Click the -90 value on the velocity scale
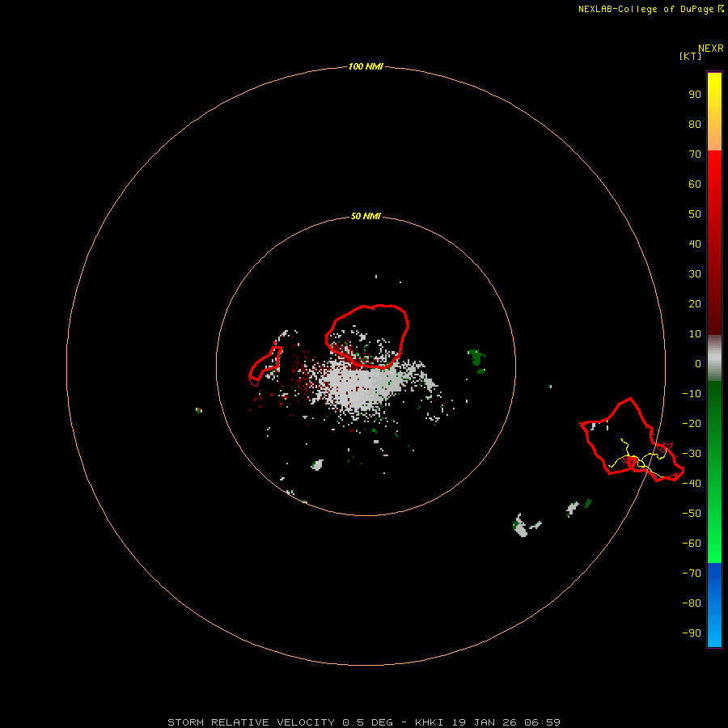The width and height of the screenshot is (728, 728). pyautogui.click(x=692, y=633)
